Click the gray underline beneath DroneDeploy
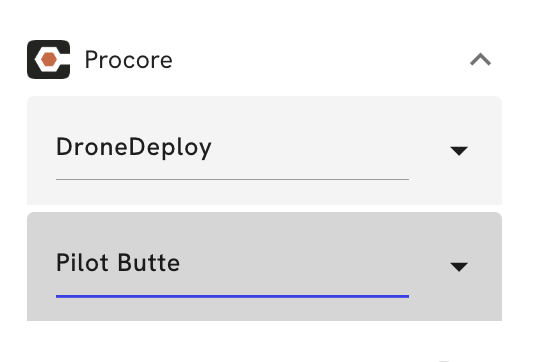536x362 pixels. [232, 179]
